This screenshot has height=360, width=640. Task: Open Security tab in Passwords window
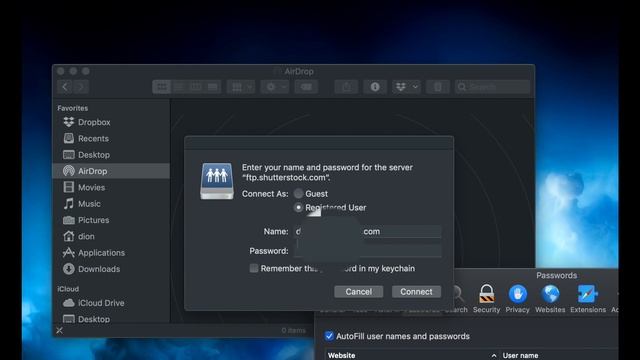(x=486, y=298)
